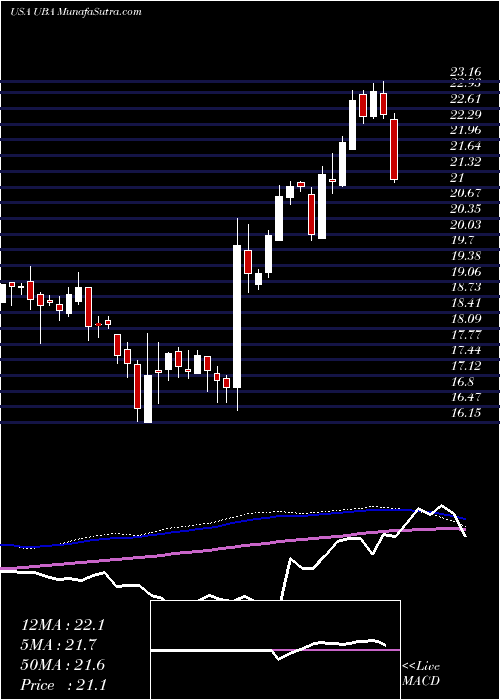Select the 21.32 price axis label
Viewport: 500px width, 700px height.
465,162
